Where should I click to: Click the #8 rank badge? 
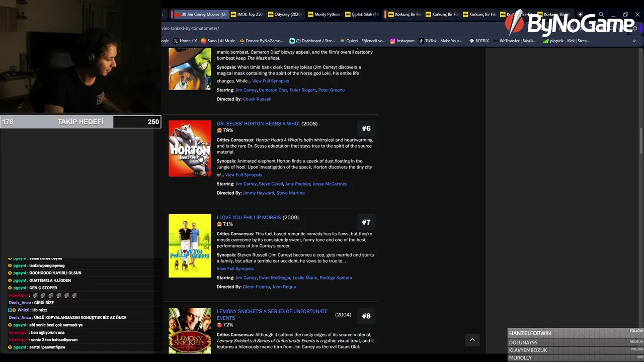[366, 316]
